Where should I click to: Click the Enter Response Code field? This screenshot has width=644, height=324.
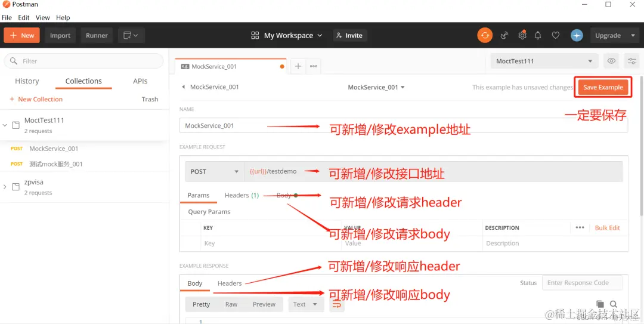[582, 283]
